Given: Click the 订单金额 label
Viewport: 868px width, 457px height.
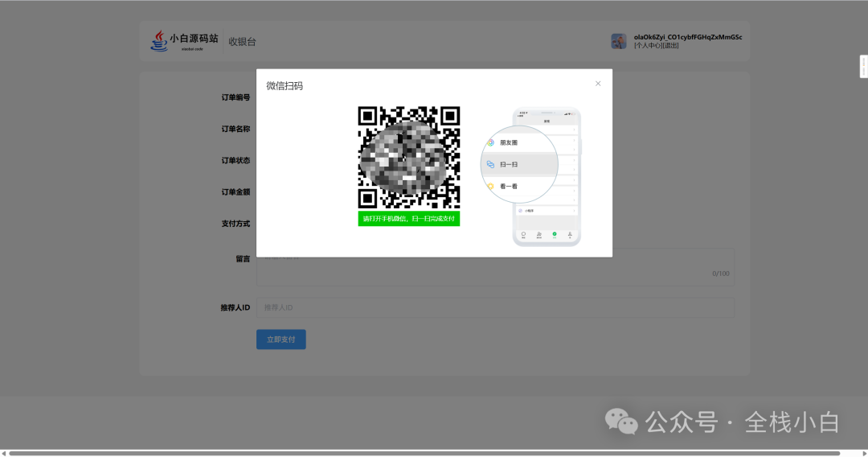Looking at the screenshot, I should (x=235, y=192).
